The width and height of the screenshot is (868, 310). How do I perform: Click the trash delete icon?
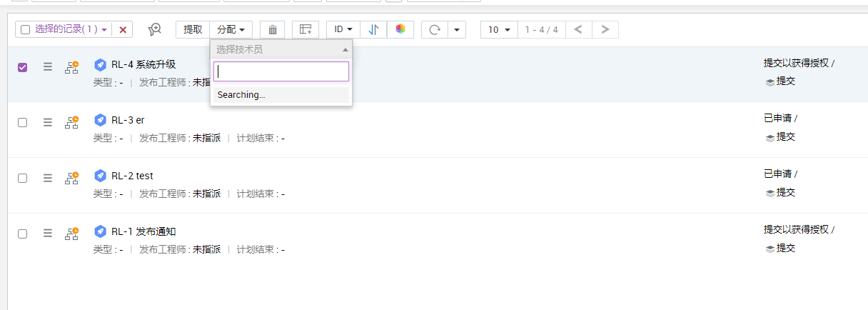[x=272, y=29]
